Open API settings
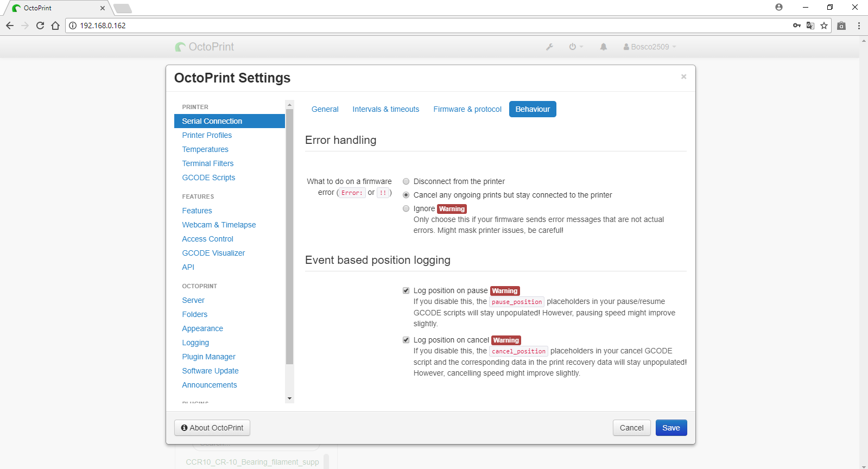868x469 pixels. pyautogui.click(x=230, y=267)
